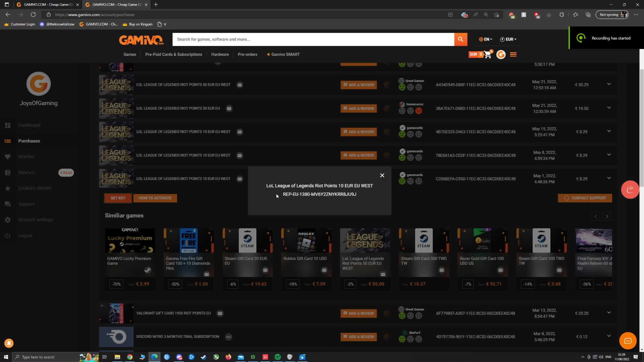This screenshot has height=362, width=644.
Task: Expand the May 15 €8.29 purchase row
Action: click(x=609, y=131)
